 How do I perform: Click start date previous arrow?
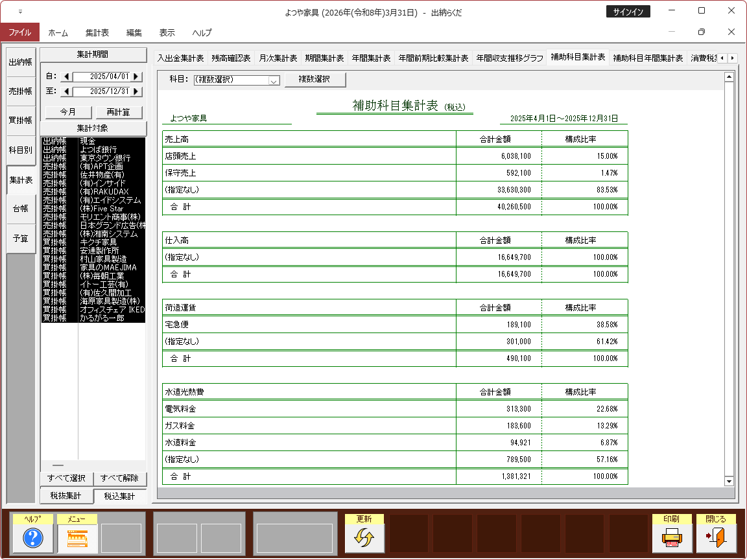[x=67, y=76]
